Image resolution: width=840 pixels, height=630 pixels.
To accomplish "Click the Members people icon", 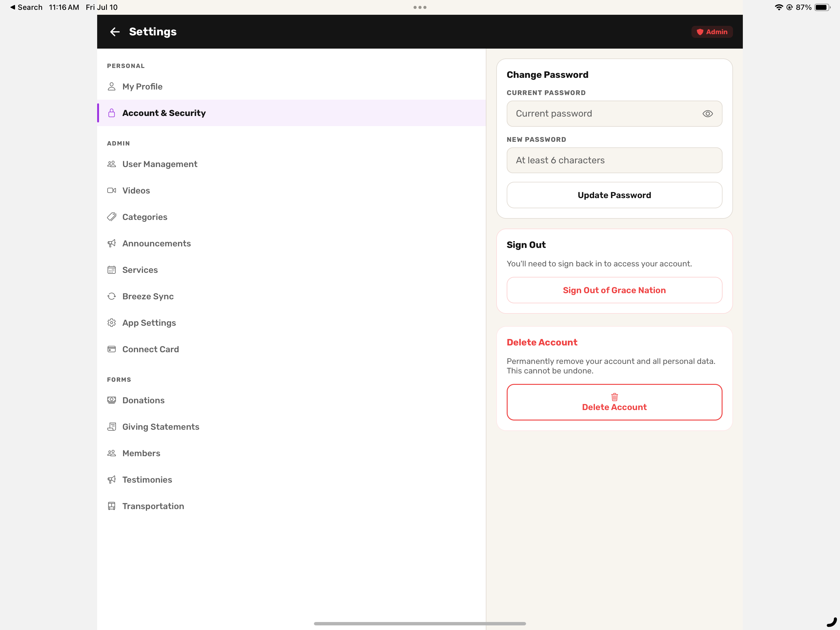I will pos(111,453).
